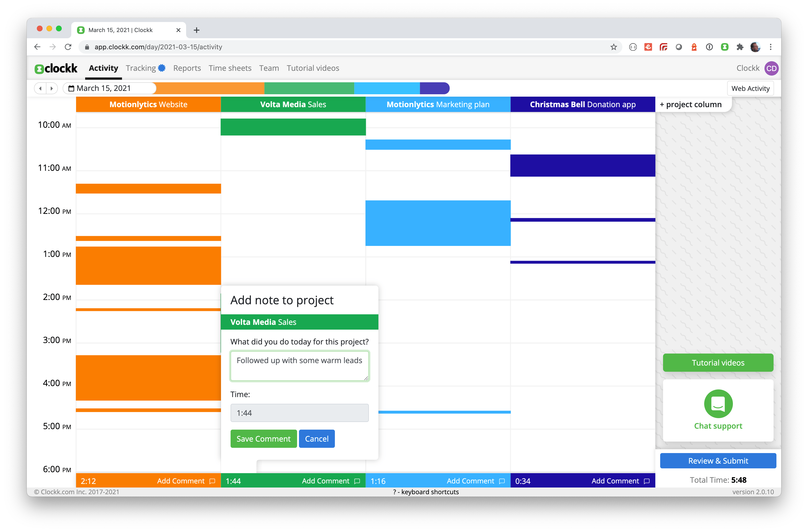808x532 pixels.
Task: Click the Time field showing 1:44
Action: coord(299,412)
